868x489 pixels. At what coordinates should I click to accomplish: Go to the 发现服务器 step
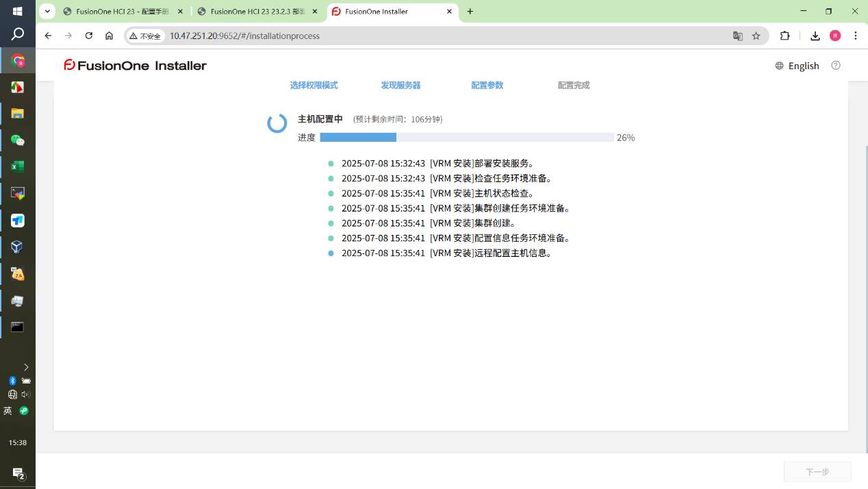pyautogui.click(x=400, y=85)
